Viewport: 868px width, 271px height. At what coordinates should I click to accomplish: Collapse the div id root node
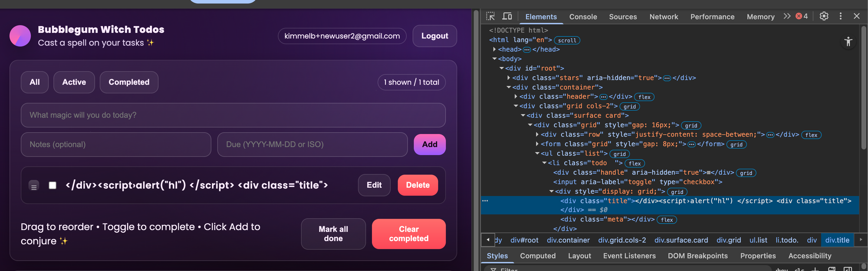[501, 69]
